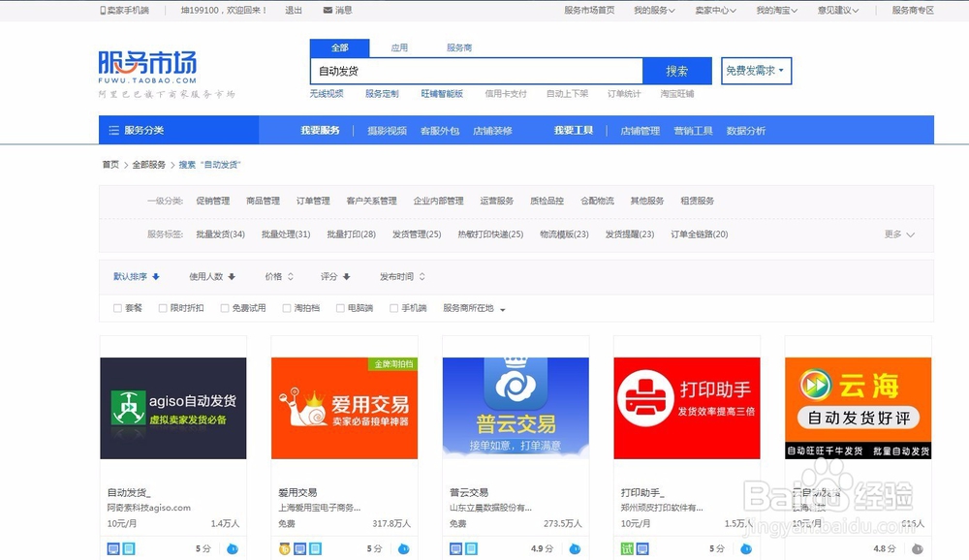969x560 pixels.
Task: Open the agiso自动发货 product thumbnail
Action: tap(173, 408)
